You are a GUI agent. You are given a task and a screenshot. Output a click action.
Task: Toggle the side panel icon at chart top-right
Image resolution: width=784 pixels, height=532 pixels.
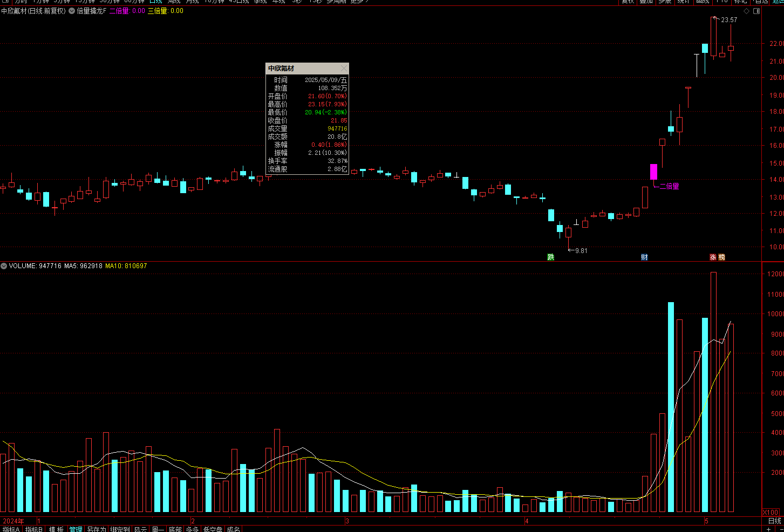[x=756, y=11]
